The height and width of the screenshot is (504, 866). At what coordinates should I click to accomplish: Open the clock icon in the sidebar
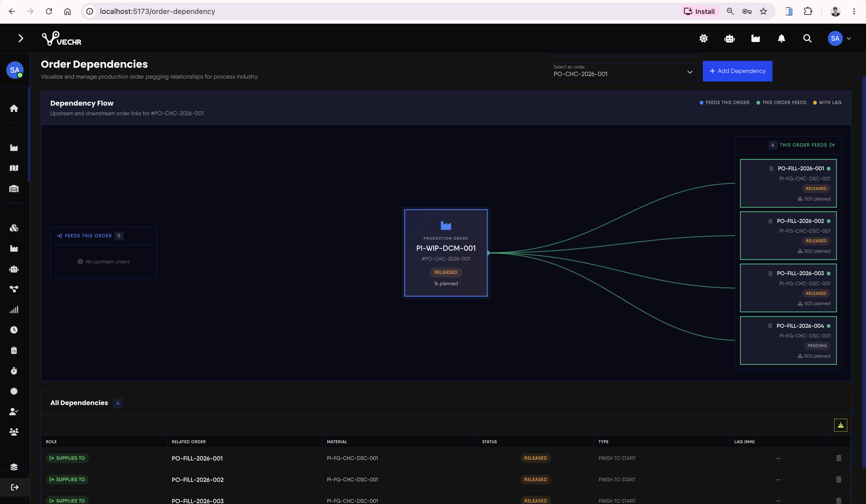[x=14, y=330]
